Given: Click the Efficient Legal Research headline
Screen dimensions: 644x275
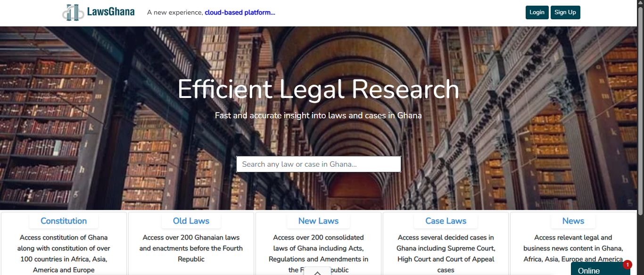Looking at the screenshot, I should click(x=318, y=89).
